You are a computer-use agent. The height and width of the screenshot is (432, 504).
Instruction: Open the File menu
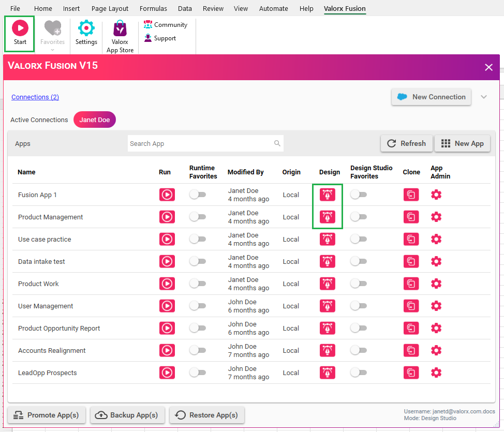click(15, 9)
